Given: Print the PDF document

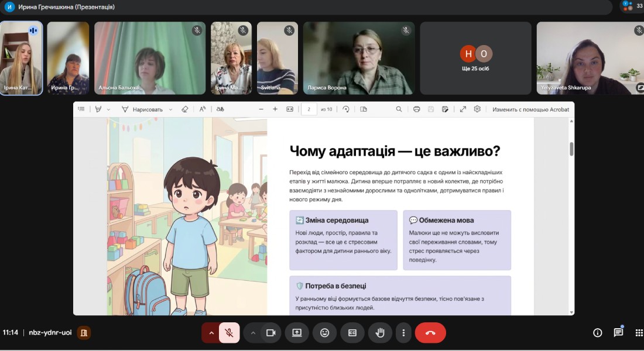Looking at the screenshot, I should pos(416,109).
